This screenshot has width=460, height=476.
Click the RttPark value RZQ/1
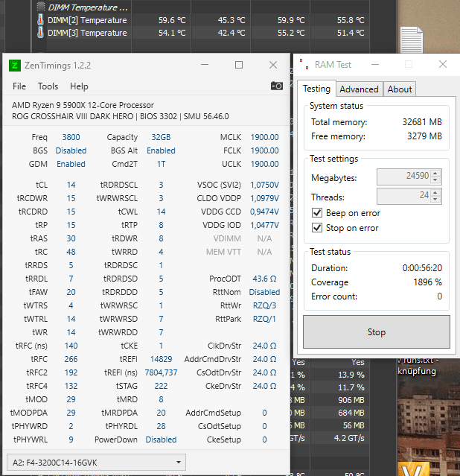pos(264,319)
